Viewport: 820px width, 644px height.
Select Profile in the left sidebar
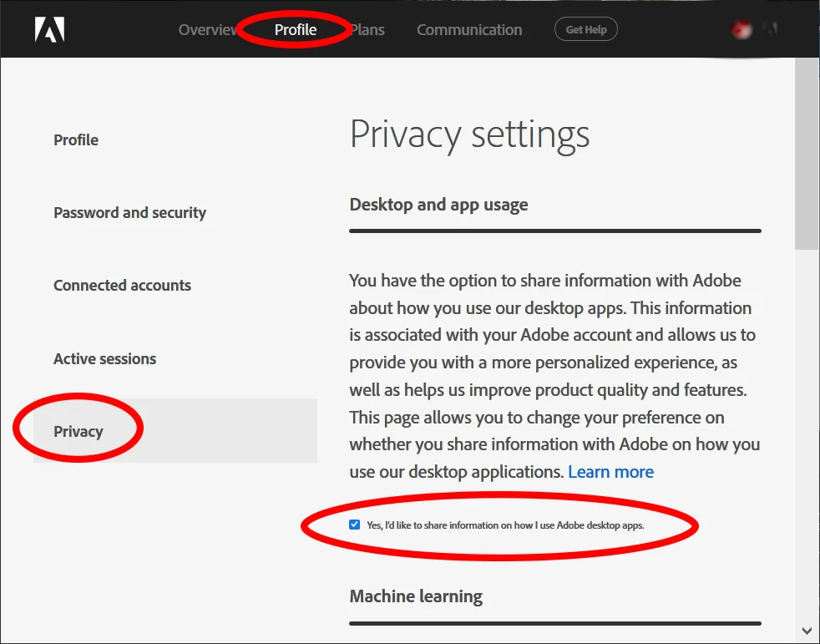coord(76,140)
